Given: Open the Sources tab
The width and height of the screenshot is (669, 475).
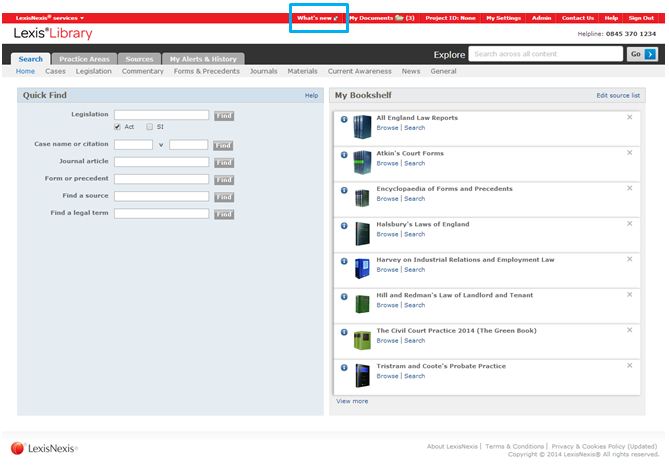Looking at the screenshot, I should [139, 59].
